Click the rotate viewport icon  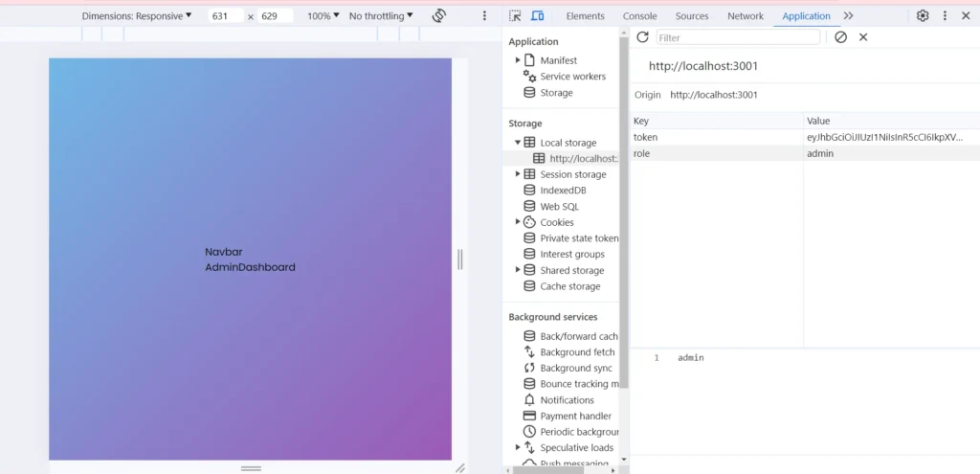(x=439, y=16)
